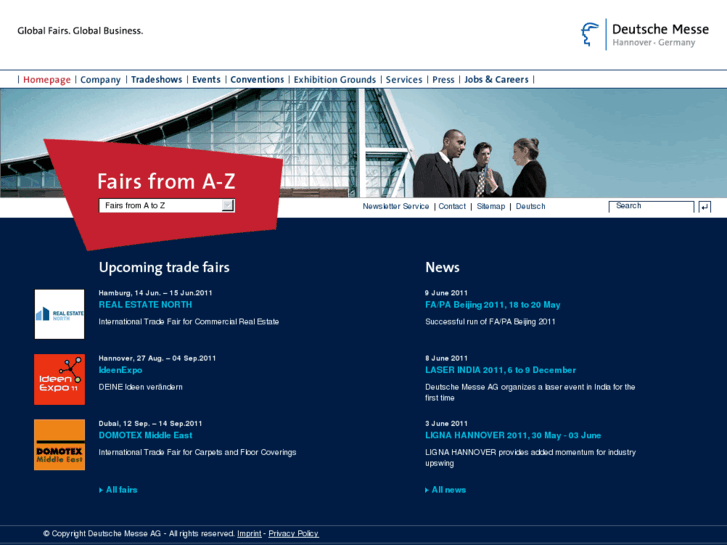
Task: Click the News section heading
Action: coord(442,267)
